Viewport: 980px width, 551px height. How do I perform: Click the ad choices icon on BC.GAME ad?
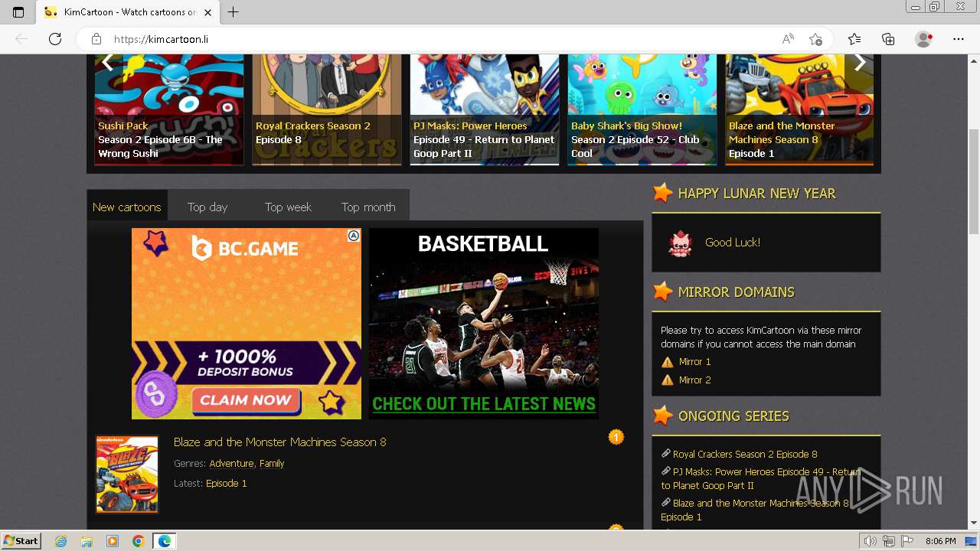354,236
